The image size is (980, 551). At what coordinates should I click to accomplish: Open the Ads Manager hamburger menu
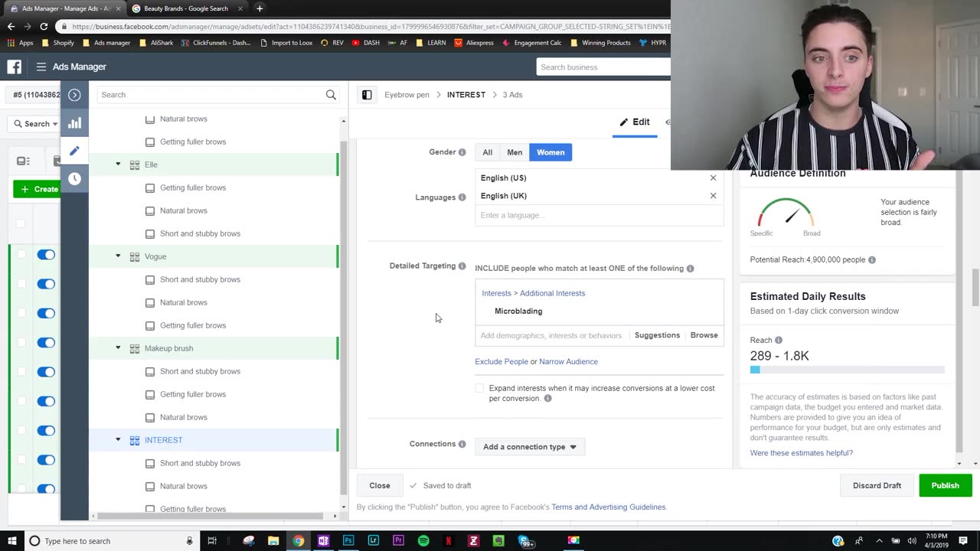[41, 67]
